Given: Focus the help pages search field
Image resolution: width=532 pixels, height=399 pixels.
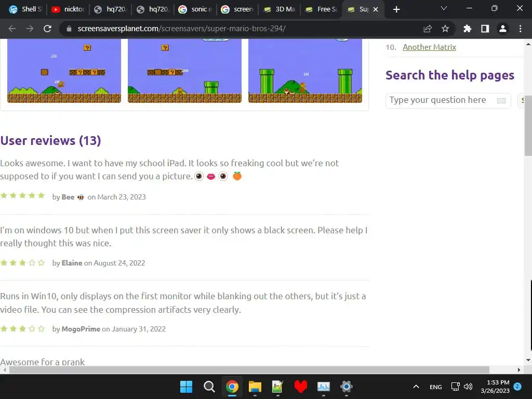Looking at the screenshot, I should click(x=448, y=100).
